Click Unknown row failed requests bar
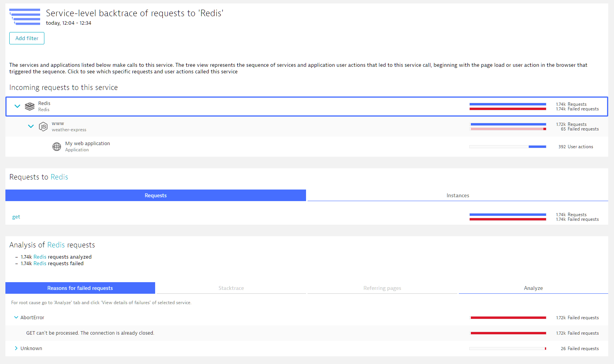Viewport: 614px width, 364px height. 508,349
